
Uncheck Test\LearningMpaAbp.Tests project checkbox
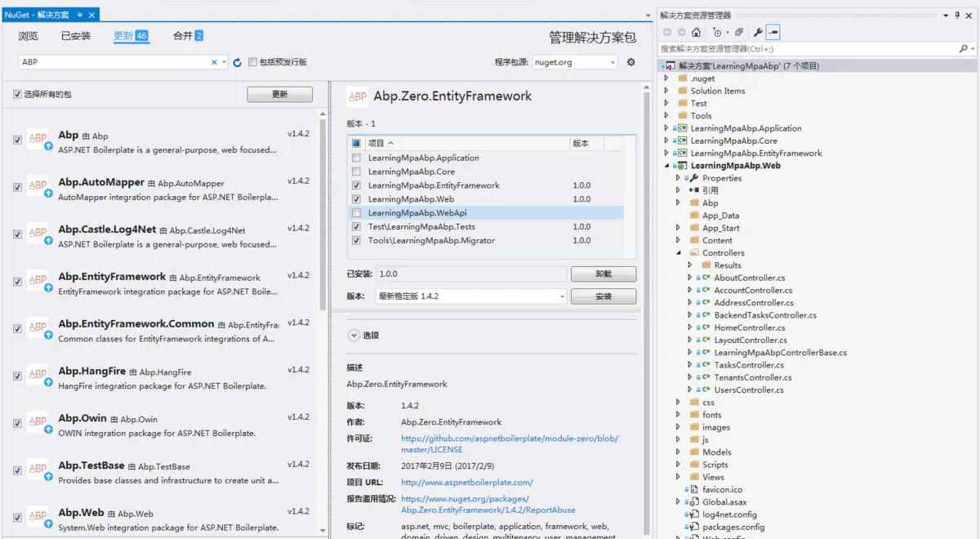coord(356,226)
